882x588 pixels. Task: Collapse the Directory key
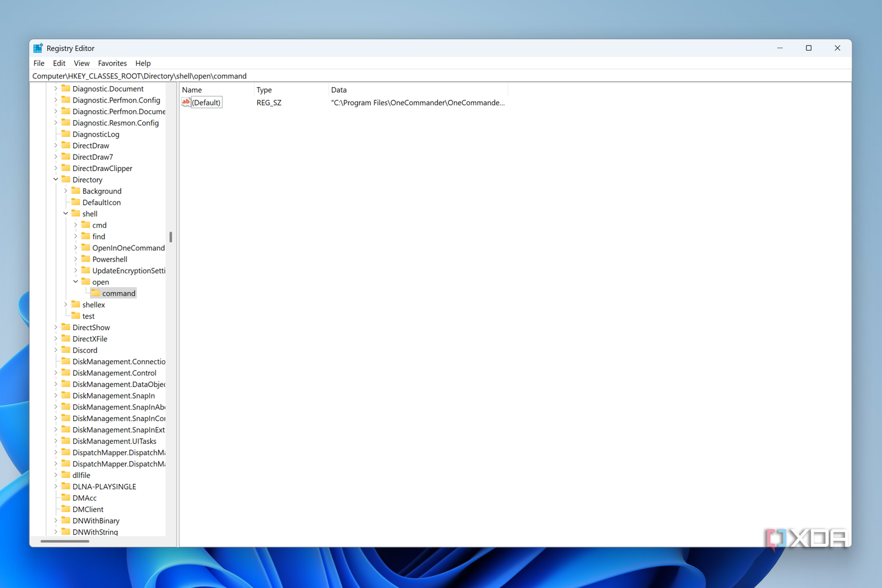[x=56, y=179]
